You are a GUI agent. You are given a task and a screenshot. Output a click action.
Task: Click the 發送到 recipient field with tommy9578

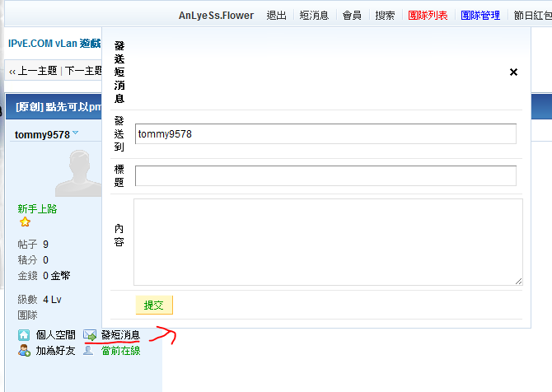click(x=325, y=133)
